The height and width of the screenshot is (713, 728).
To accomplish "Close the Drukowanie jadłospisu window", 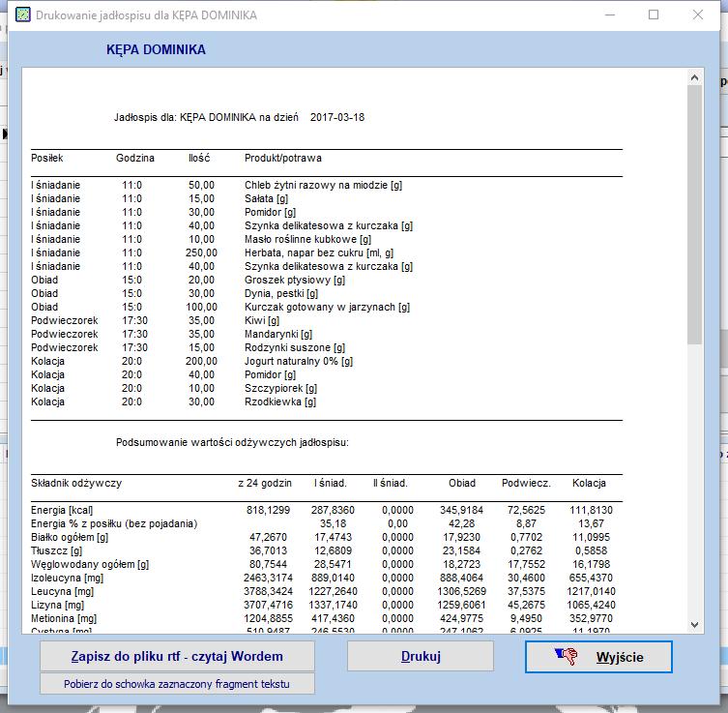I will (x=697, y=15).
